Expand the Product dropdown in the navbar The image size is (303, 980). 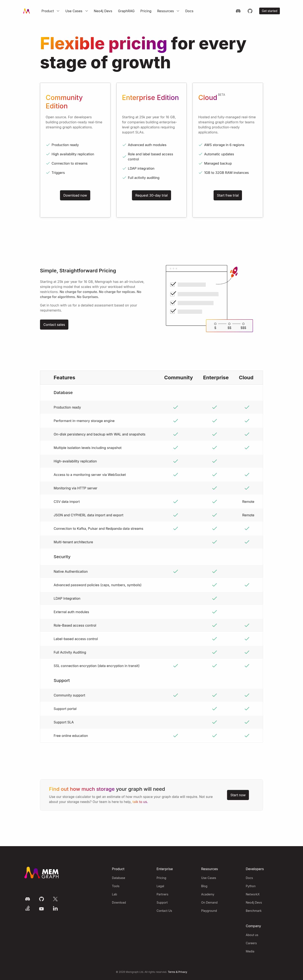click(x=50, y=11)
